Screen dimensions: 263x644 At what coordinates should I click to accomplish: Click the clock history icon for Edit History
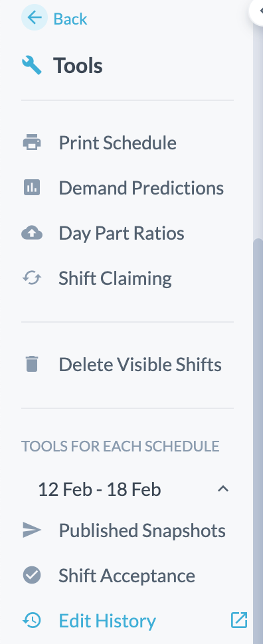[x=32, y=621]
